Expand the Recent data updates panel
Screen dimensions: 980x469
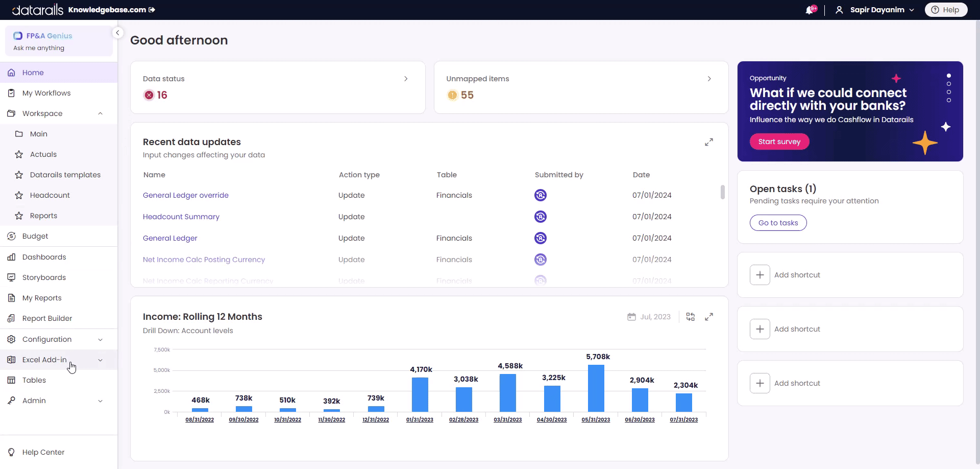[x=709, y=142]
